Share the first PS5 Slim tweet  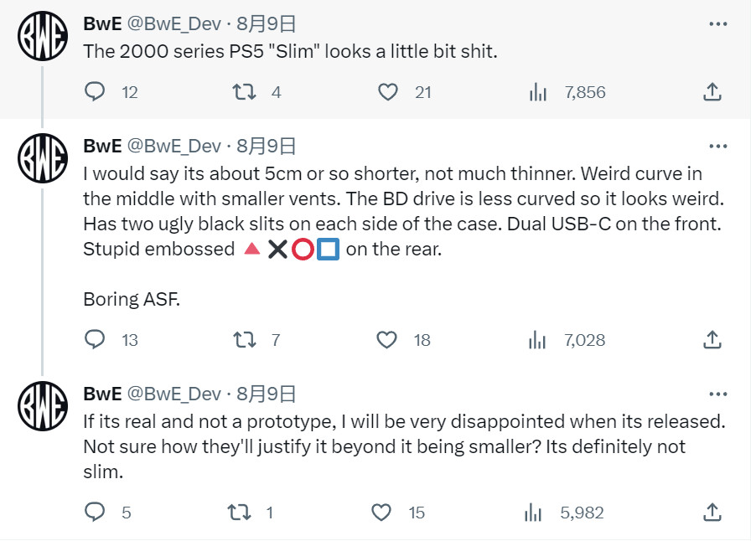tap(712, 92)
